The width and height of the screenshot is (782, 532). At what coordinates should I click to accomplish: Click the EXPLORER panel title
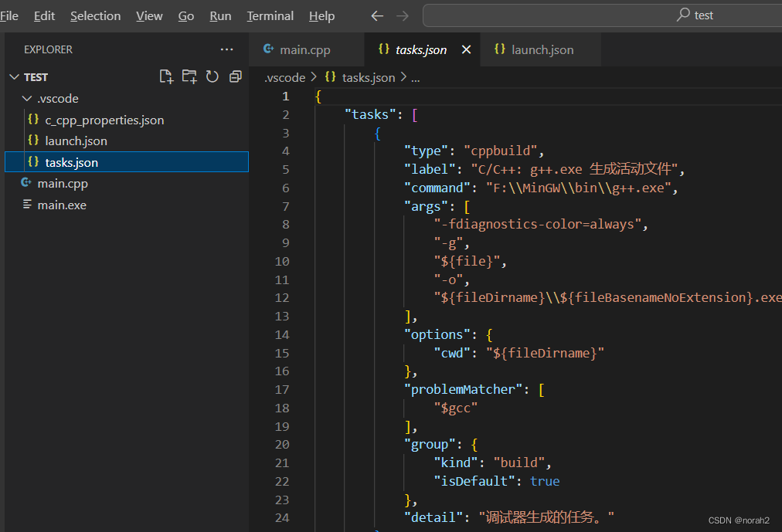[49, 49]
